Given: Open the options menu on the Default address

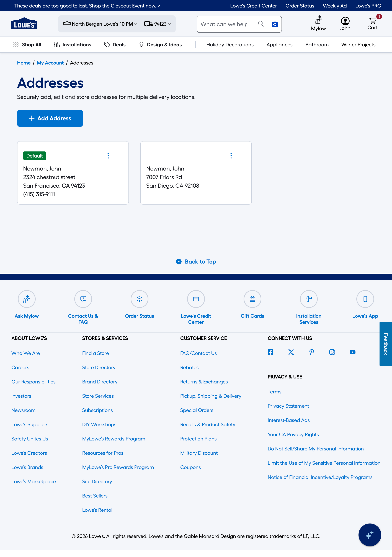Looking at the screenshot, I should pyautogui.click(x=108, y=156).
